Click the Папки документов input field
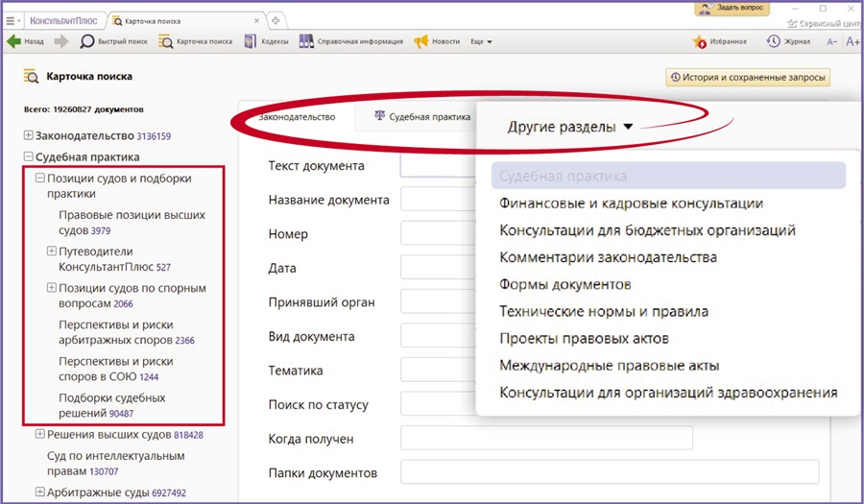Screen dimensions: 864x504 610,472
